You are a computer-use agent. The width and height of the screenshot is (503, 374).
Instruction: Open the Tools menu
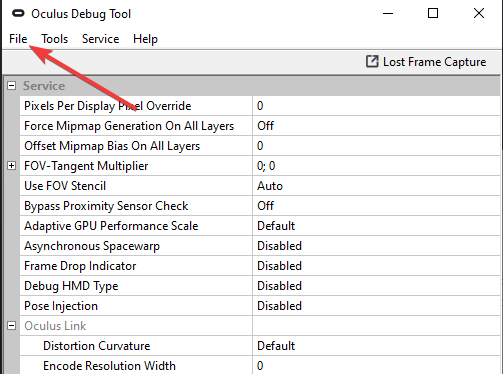click(x=55, y=39)
